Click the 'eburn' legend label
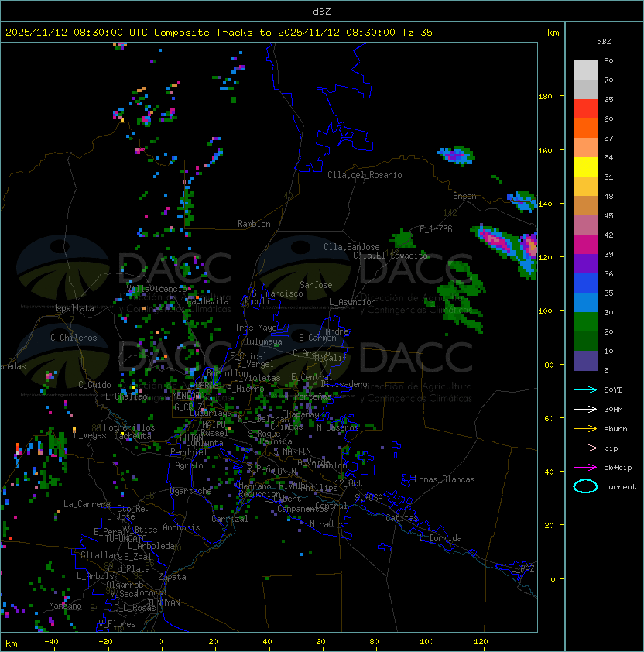Image resolution: width=644 pixels, height=652 pixels. 615,429
